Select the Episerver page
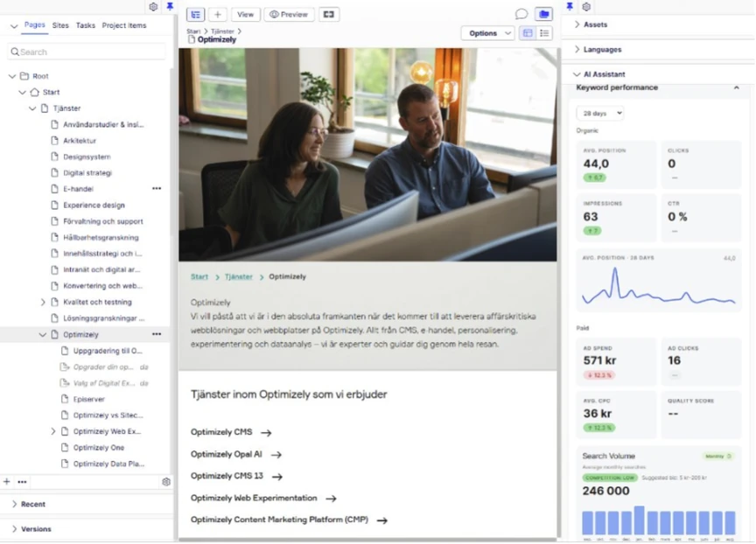Screen dimensions: 756x544 88,400
